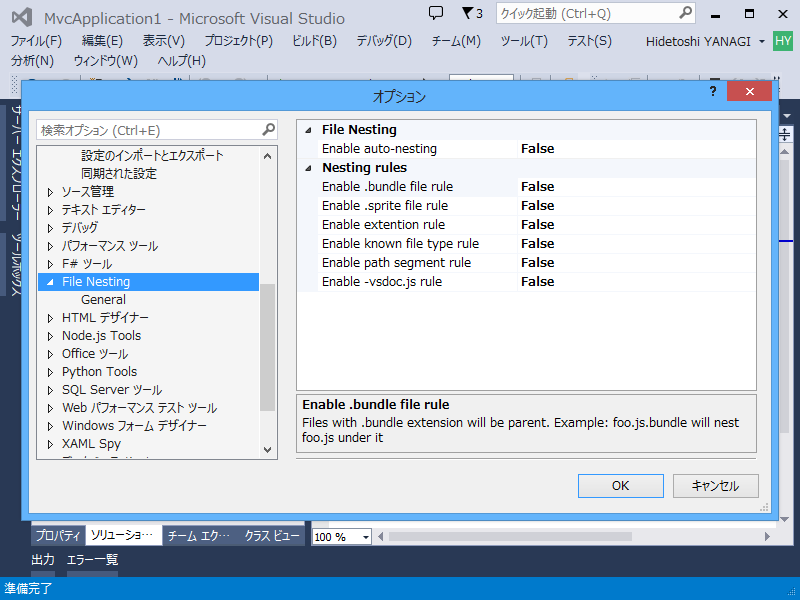Open the 100 % zoom dropdown
The height and width of the screenshot is (600, 800).
point(365,537)
